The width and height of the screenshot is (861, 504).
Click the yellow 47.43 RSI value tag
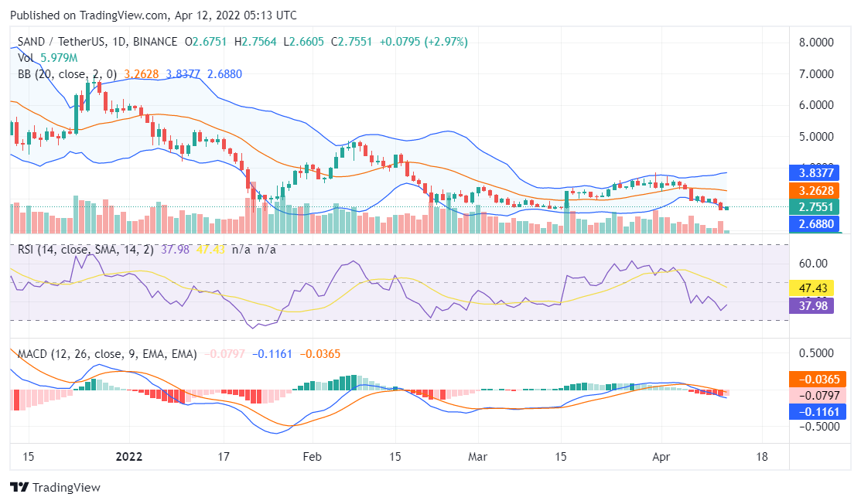810,288
